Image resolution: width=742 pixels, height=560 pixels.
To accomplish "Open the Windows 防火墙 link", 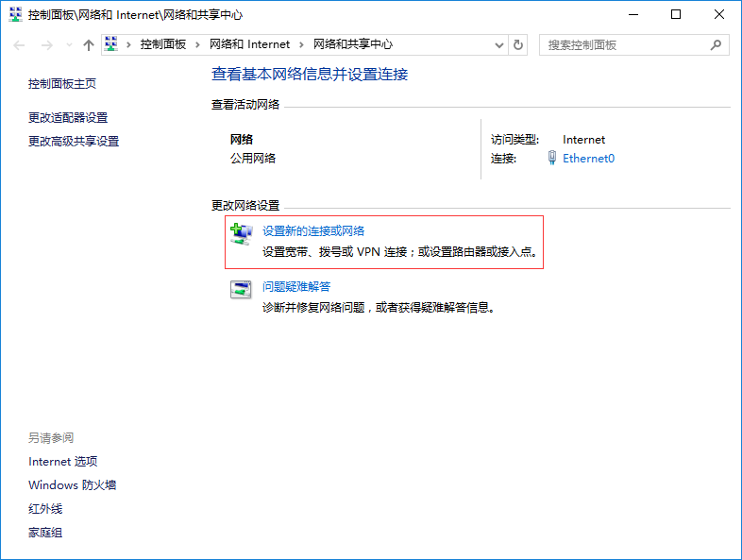I will 73,485.
